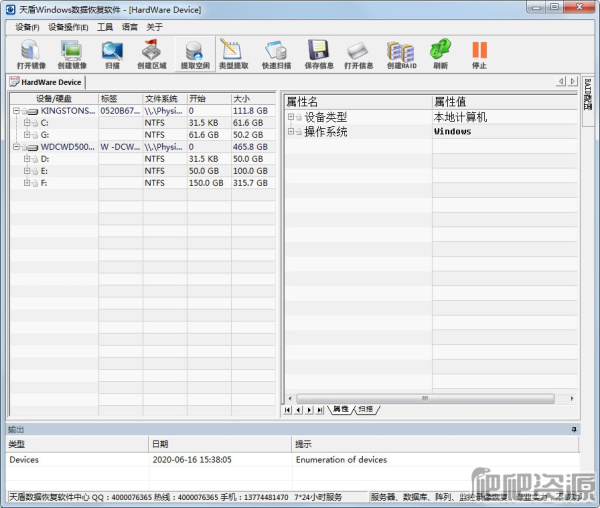
Task: Go to previous sheet tab button
Action: (298, 410)
